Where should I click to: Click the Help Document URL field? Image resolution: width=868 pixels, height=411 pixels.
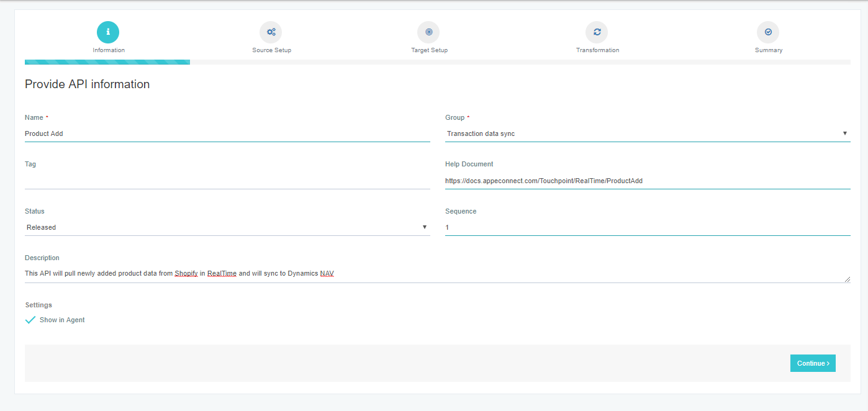click(647, 181)
